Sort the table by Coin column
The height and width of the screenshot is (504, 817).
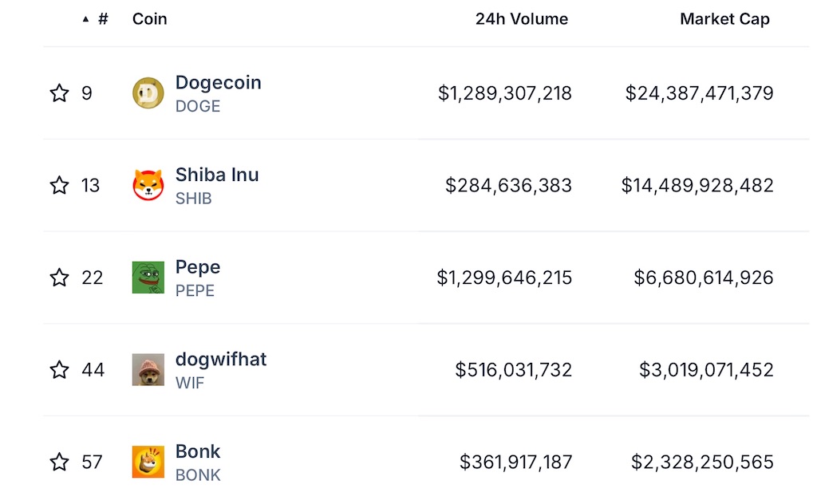(x=149, y=19)
